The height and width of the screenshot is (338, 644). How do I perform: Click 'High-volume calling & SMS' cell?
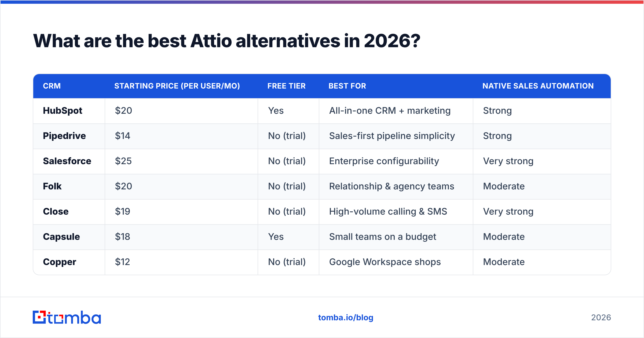pos(388,211)
